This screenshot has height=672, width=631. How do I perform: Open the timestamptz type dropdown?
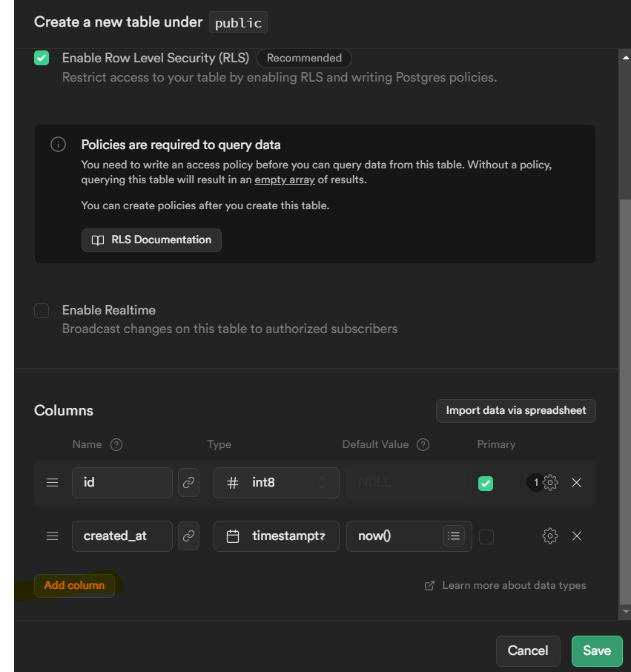pyautogui.click(x=276, y=536)
